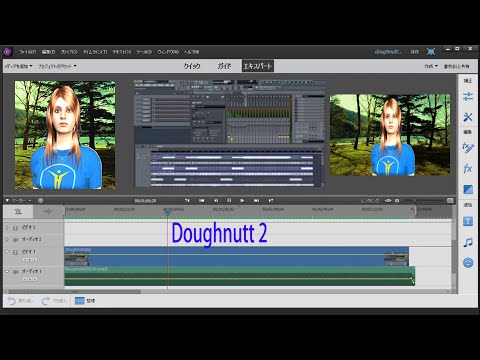Click the audio tool icon left of arrow tool
Viewport: 480px width, 360px height.
[x=18, y=211]
